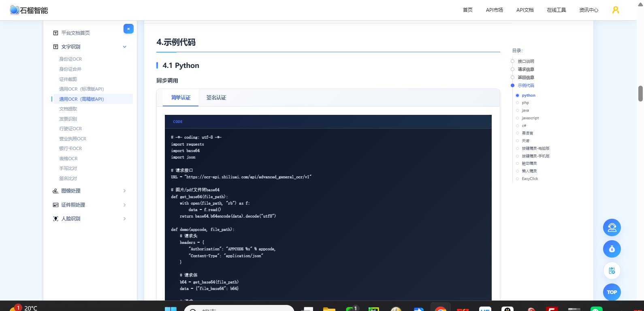Image resolution: width=644 pixels, height=311 pixels.
Task: Click the 4.1 Python heading
Action: point(181,66)
